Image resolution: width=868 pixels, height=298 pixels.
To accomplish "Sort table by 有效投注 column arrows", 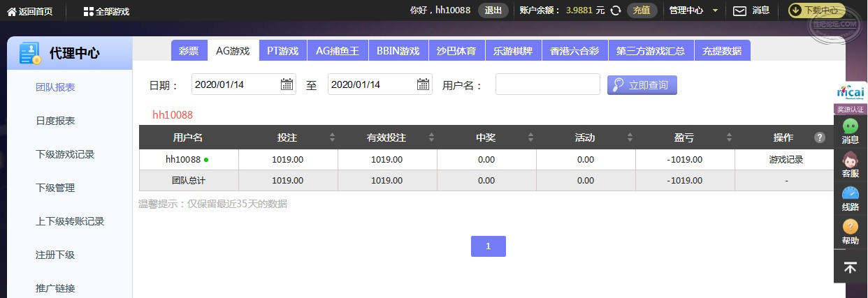I will coord(431,137).
